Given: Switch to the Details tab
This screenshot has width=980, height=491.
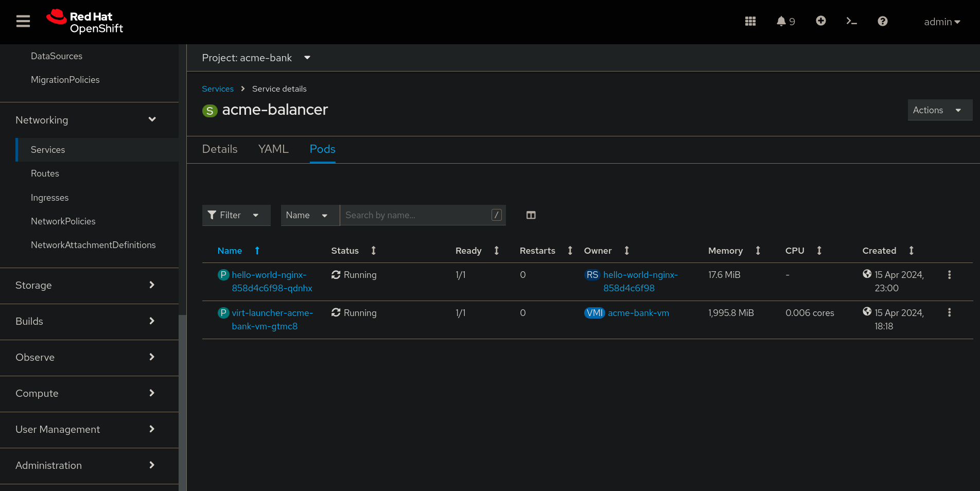Looking at the screenshot, I should pos(220,149).
